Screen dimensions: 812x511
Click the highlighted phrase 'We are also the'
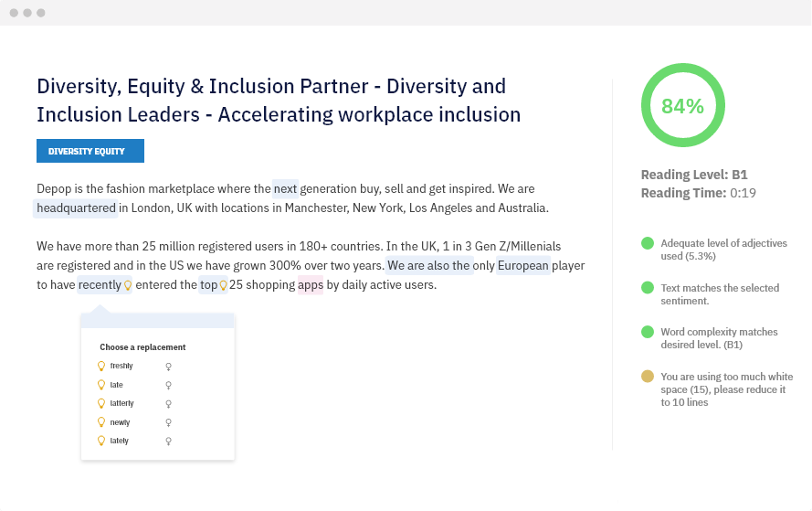(x=428, y=265)
